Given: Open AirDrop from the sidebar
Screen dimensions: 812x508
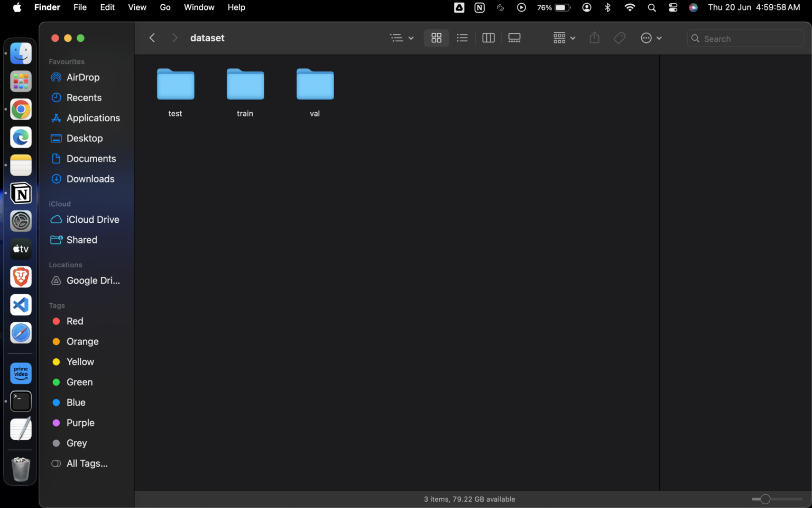Looking at the screenshot, I should (82, 77).
